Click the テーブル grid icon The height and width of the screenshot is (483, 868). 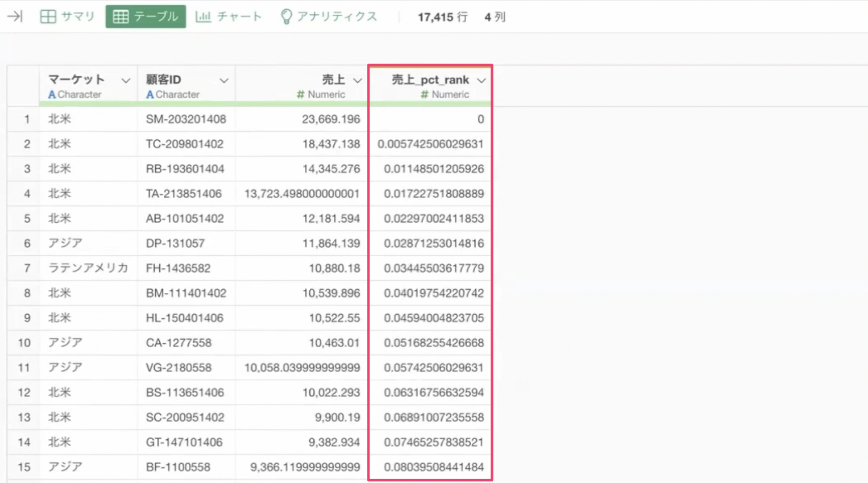[x=121, y=16]
